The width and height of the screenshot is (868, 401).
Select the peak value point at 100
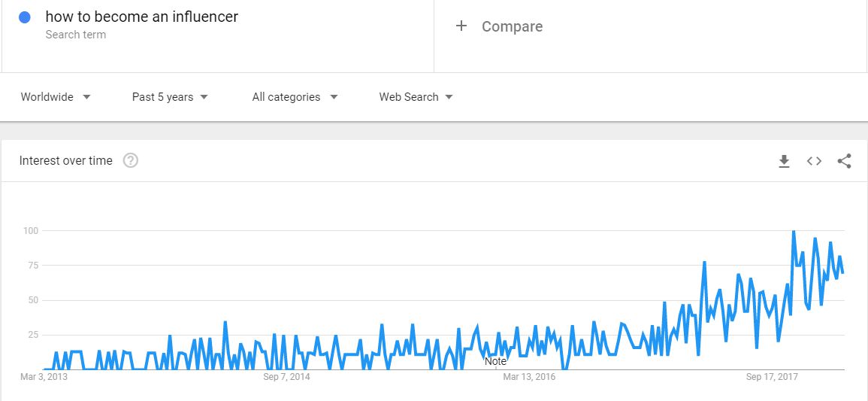[x=794, y=231]
